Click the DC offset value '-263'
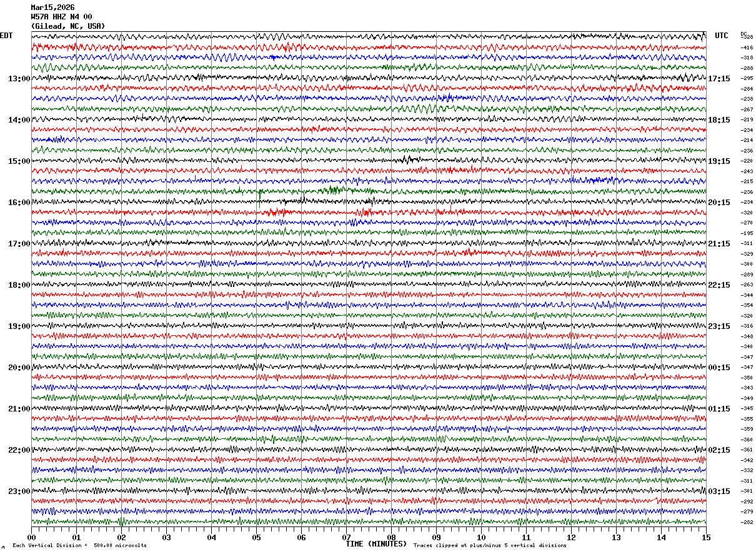Screen dimensions: 756x554 click(x=747, y=285)
